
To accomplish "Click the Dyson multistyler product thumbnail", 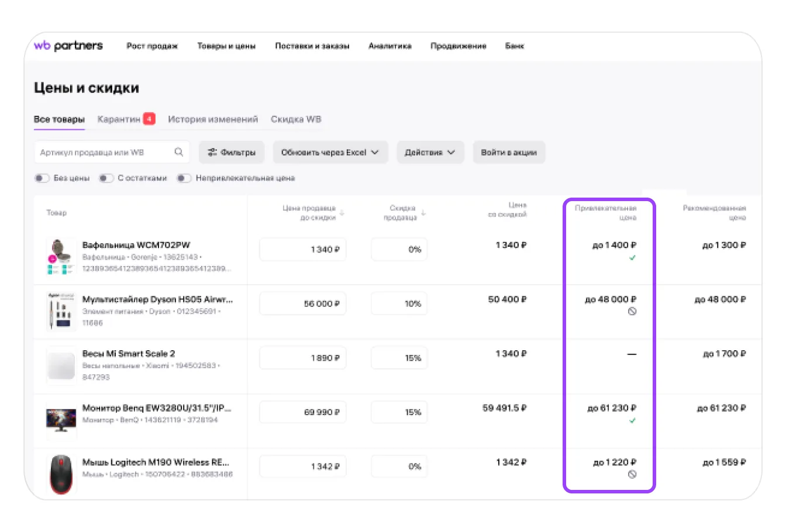I will coord(61,311).
